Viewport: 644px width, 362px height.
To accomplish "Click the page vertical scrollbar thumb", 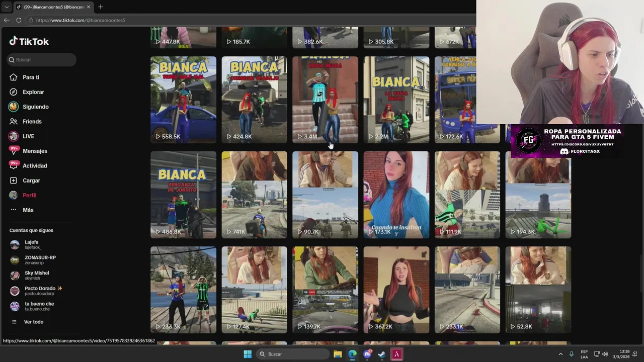I will 641,274.
